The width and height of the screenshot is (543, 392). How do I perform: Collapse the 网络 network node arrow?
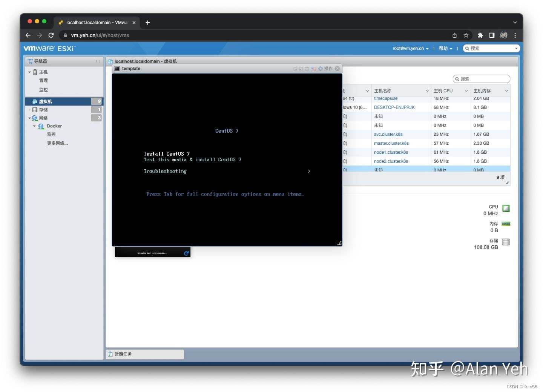pos(30,118)
